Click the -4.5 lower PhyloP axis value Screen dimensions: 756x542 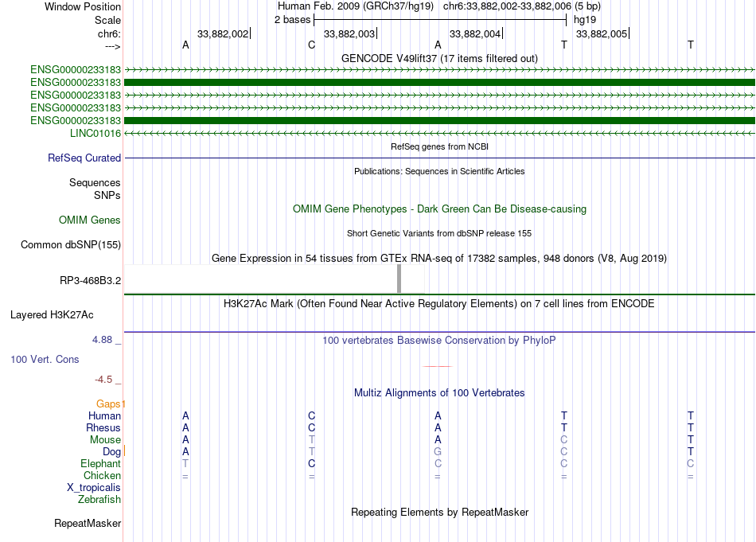(104, 380)
